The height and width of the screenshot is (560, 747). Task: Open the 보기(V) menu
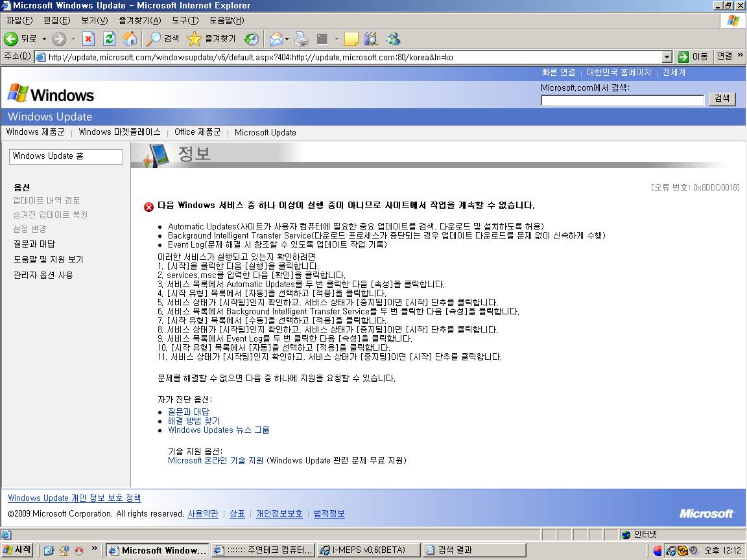pos(94,21)
